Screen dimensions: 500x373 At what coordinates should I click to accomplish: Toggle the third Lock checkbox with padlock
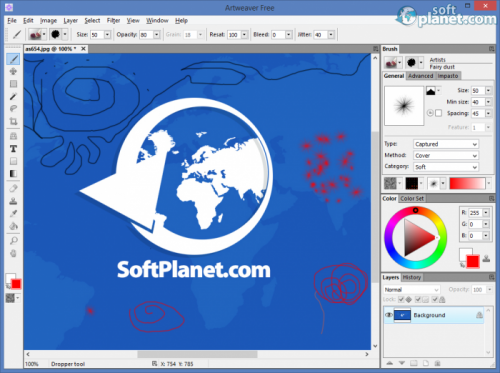[x=434, y=299]
